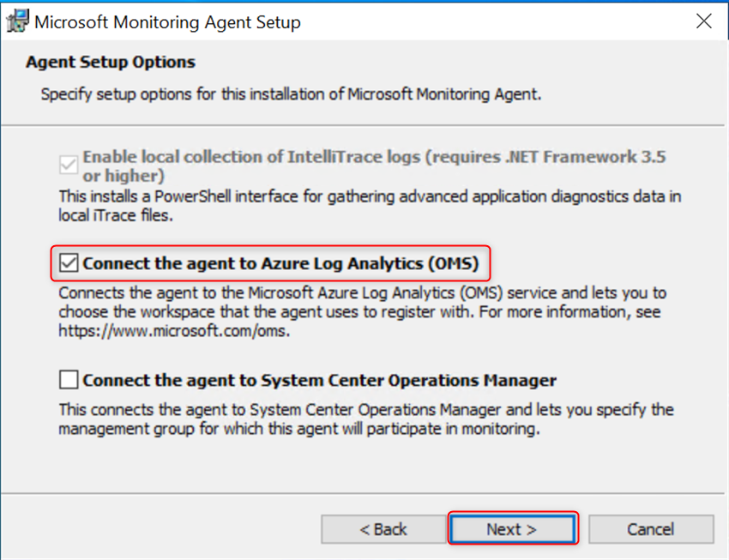Select the IntelliTrace PowerShell description text
Image resolution: width=729 pixels, height=560 pixels.
(343, 206)
